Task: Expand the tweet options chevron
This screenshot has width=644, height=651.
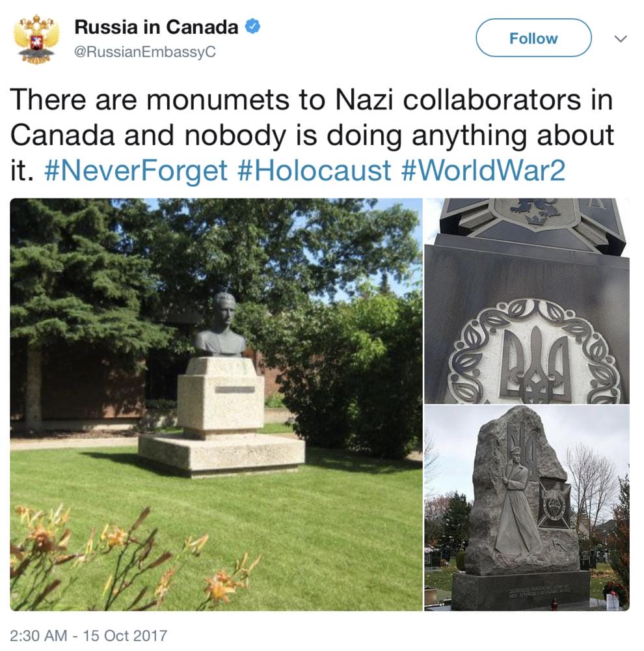Action: [621, 38]
